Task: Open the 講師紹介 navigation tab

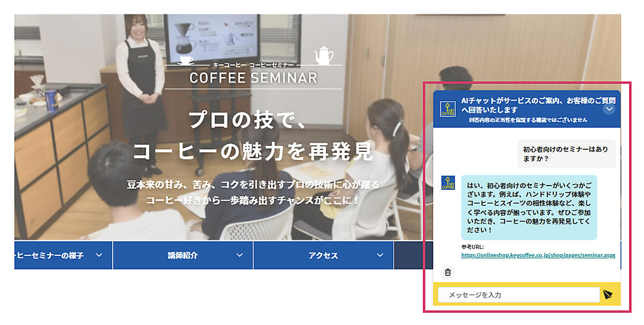Action: (182, 255)
